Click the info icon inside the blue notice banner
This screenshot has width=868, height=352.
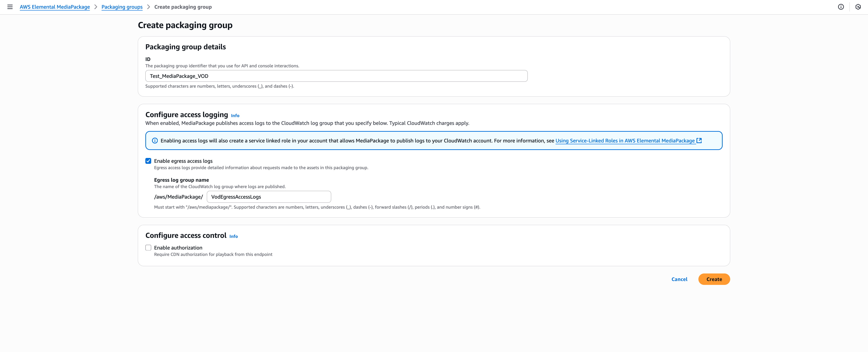tap(155, 140)
